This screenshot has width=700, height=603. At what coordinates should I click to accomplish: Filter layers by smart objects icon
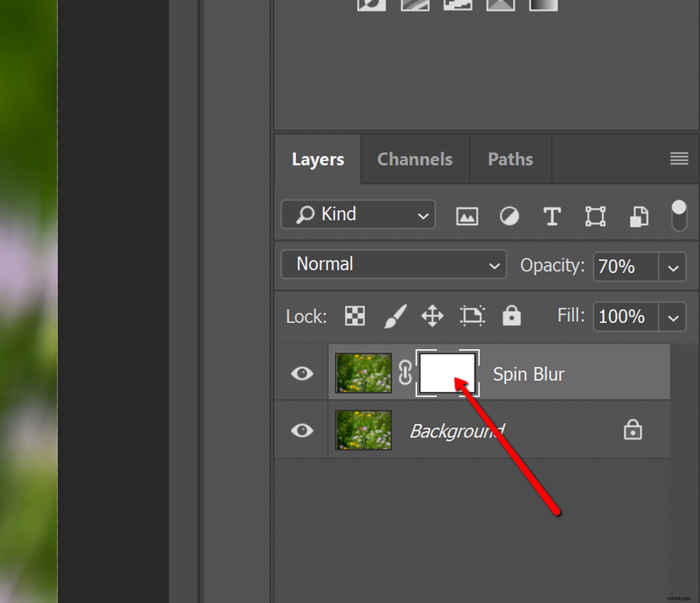[x=638, y=216]
